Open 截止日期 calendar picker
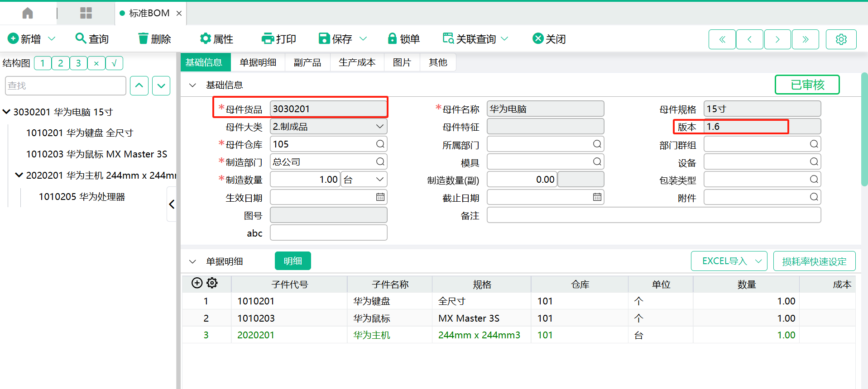 597,197
